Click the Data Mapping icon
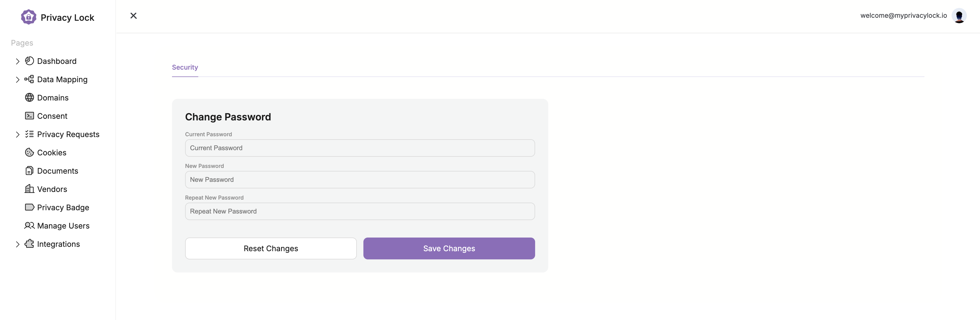The image size is (980, 320). pos(29,80)
